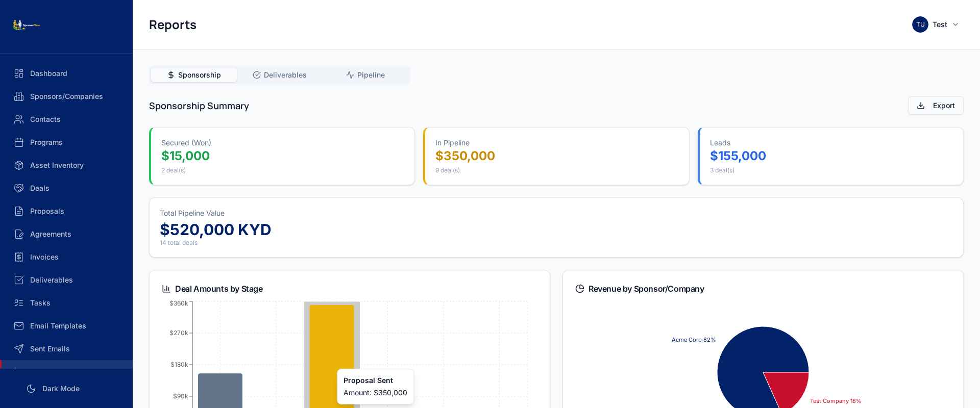Click the Deals handshake icon
The height and width of the screenshot is (408, 980).
(x=19, y=188)
